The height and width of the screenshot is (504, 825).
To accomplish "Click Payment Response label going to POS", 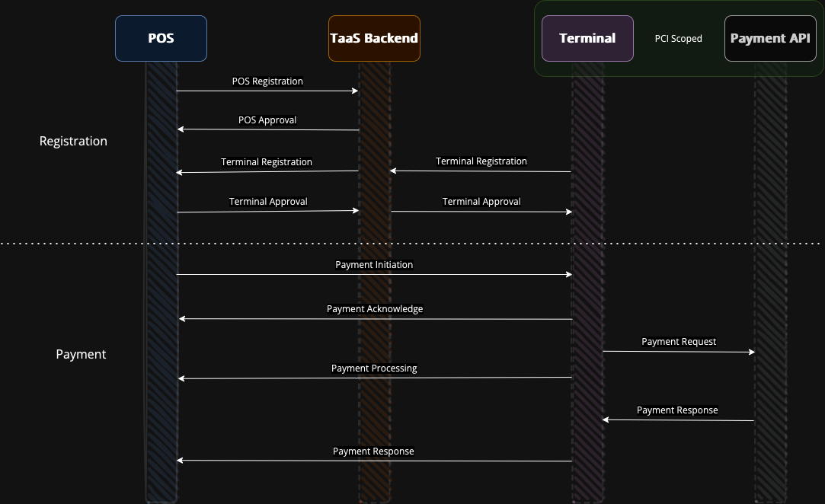I will (x=373, y=451).
